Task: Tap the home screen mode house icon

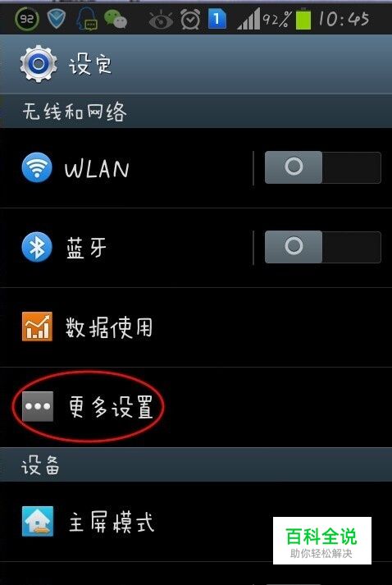Action: pyautogui.click(x=37, y=522)
